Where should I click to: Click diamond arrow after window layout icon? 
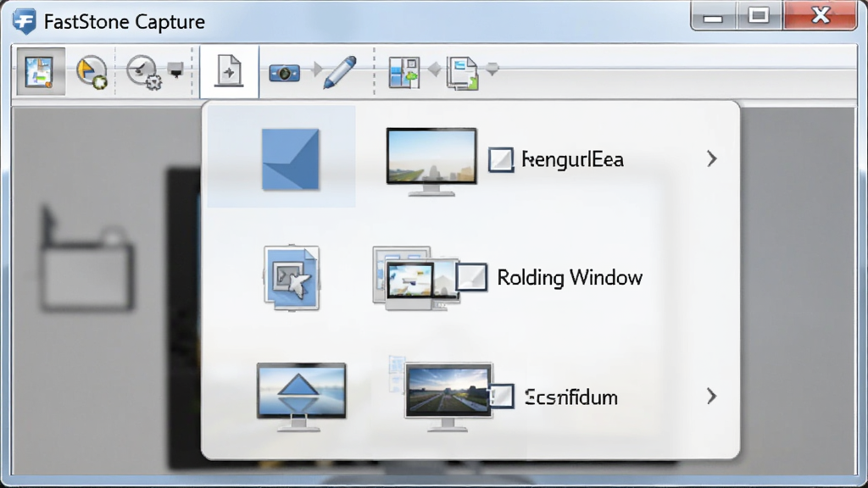(435, 69)
